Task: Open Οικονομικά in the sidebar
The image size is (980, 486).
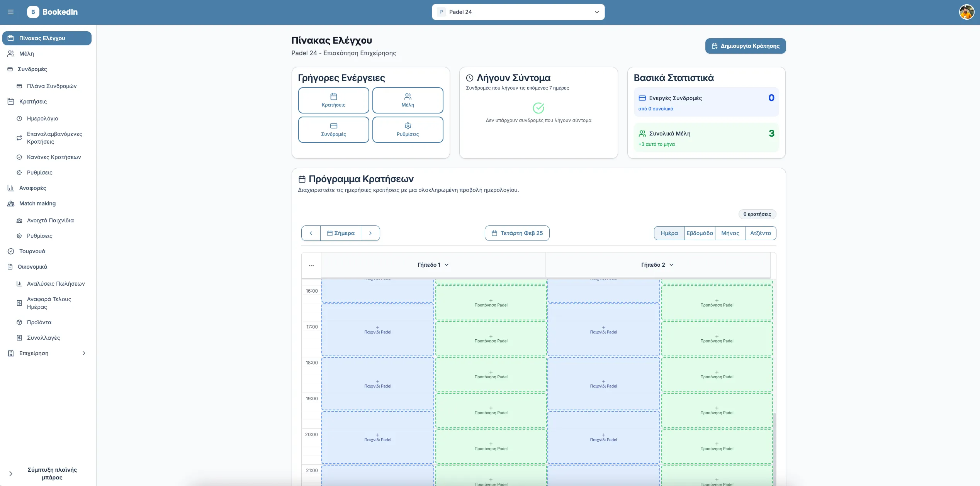Action: tap(33, 267)
